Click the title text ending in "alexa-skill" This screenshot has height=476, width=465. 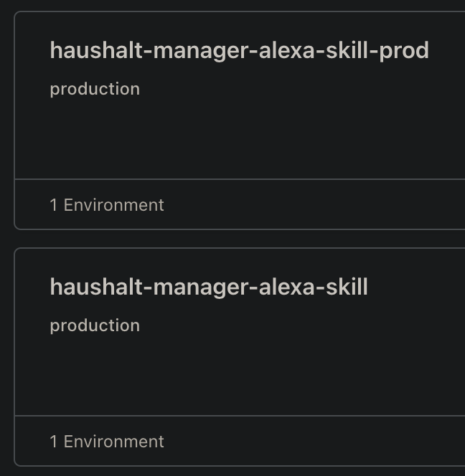click(208, 287)
